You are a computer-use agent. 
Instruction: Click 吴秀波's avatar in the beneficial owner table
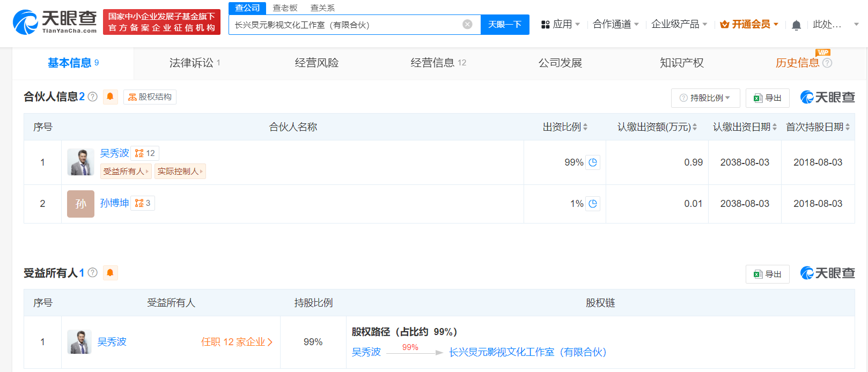79,342
